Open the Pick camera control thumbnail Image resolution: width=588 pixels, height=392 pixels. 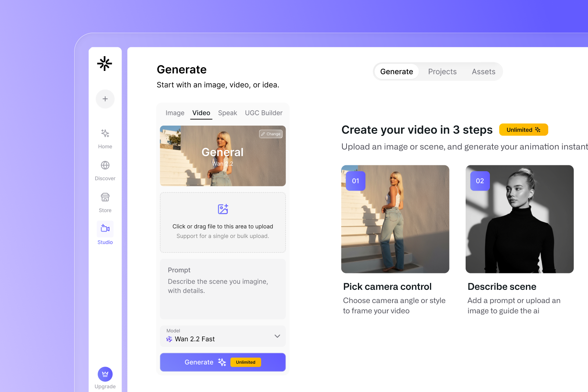click(x=395, y=219)
